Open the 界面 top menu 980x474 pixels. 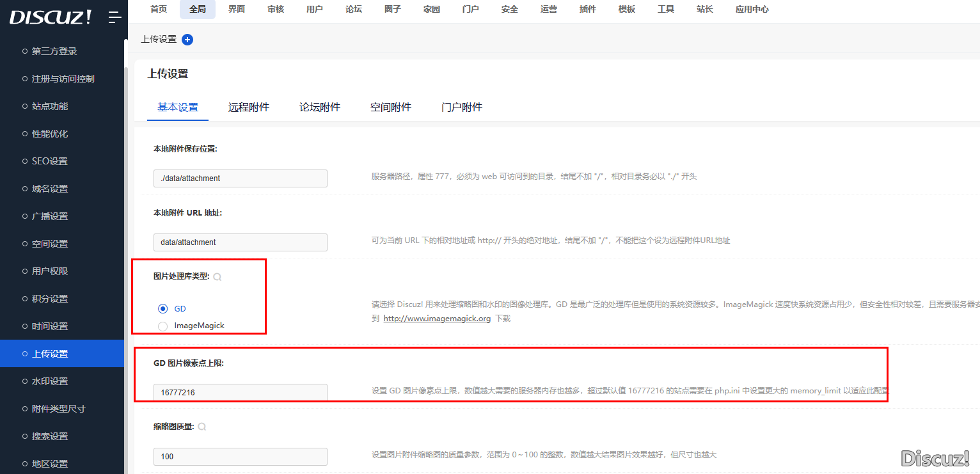(237, 10)
